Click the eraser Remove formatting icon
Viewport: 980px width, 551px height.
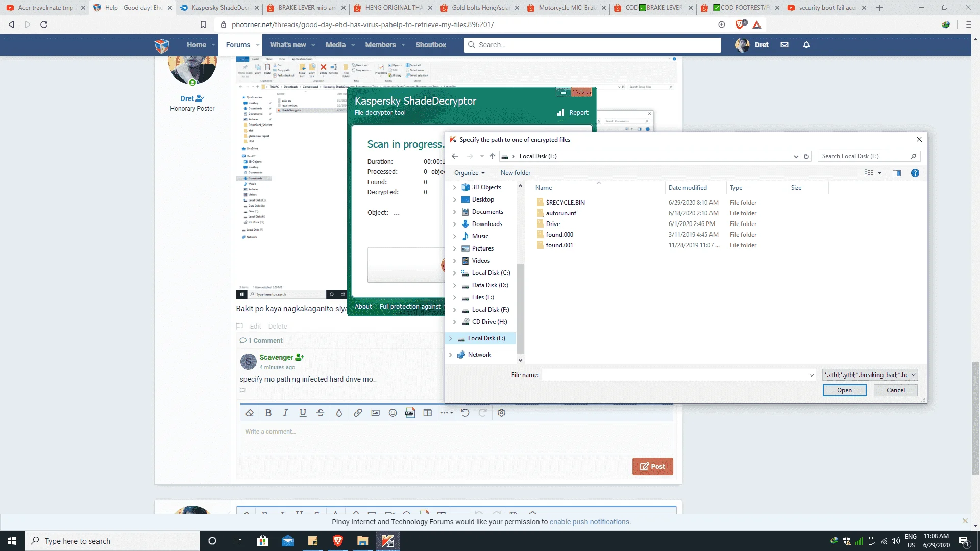249,413
